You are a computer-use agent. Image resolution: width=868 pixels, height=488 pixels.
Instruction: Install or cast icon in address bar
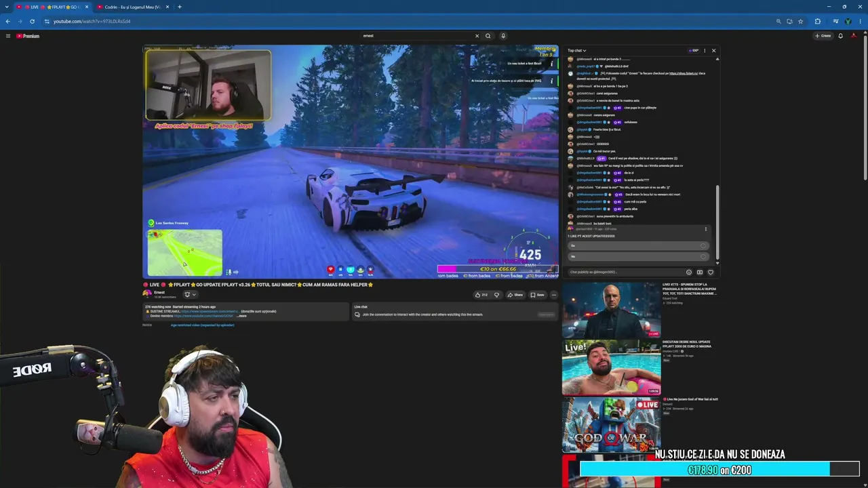pos(789,21)
